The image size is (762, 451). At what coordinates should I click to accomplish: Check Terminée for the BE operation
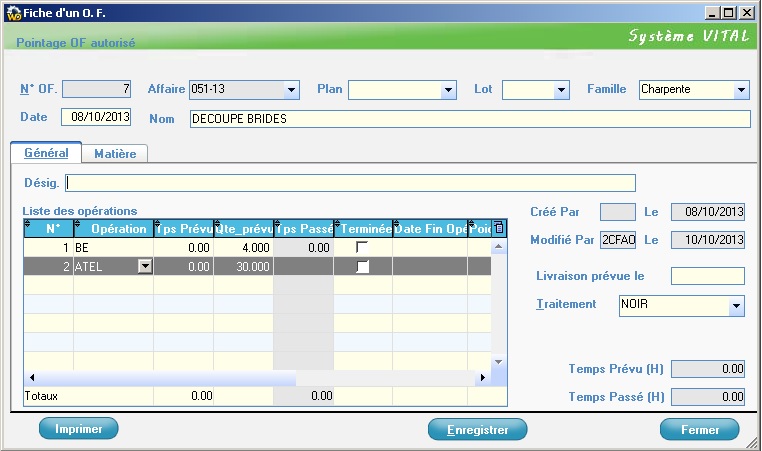pos(362,247)
